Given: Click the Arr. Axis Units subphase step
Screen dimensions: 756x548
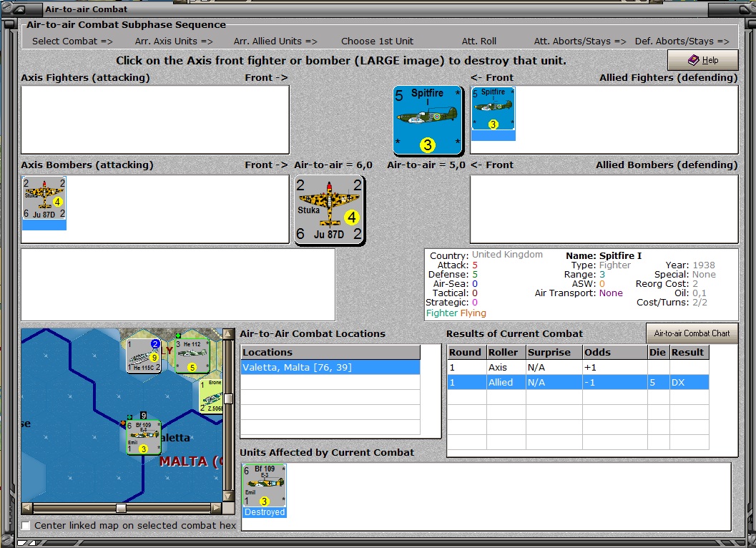Looking at the screenshot, I should point(174,41).
